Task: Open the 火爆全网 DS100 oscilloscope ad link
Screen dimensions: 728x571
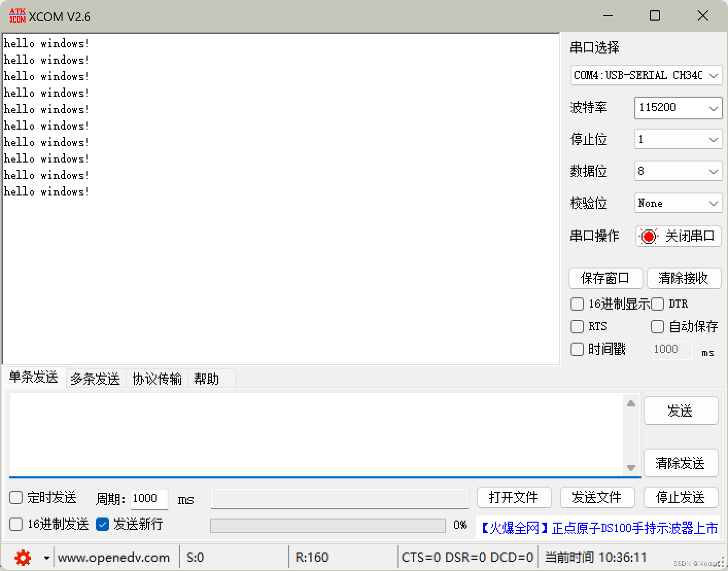Action: (x=599, y=528)
